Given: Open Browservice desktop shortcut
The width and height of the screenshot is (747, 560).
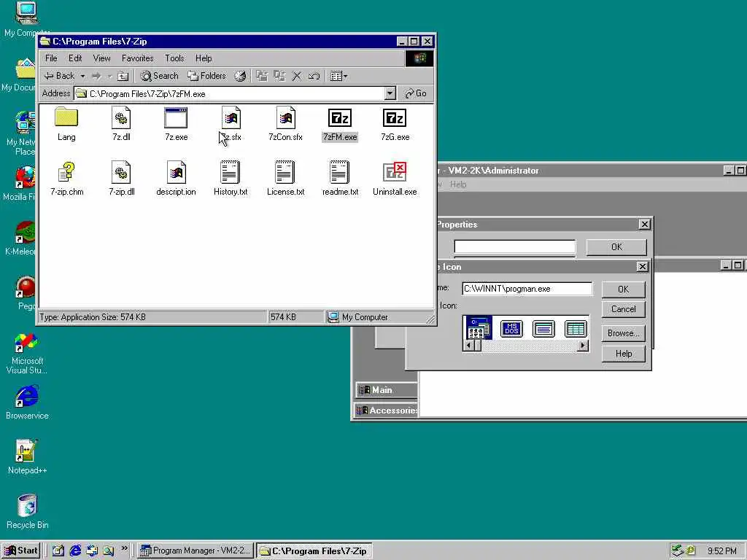Looking at the screenshot, I should point(27,402).
